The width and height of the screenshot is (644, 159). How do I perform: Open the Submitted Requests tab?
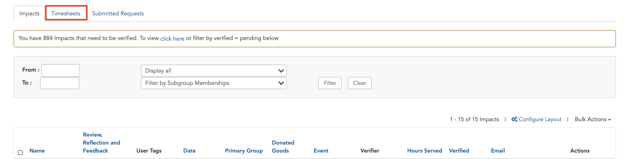[118, 14]
